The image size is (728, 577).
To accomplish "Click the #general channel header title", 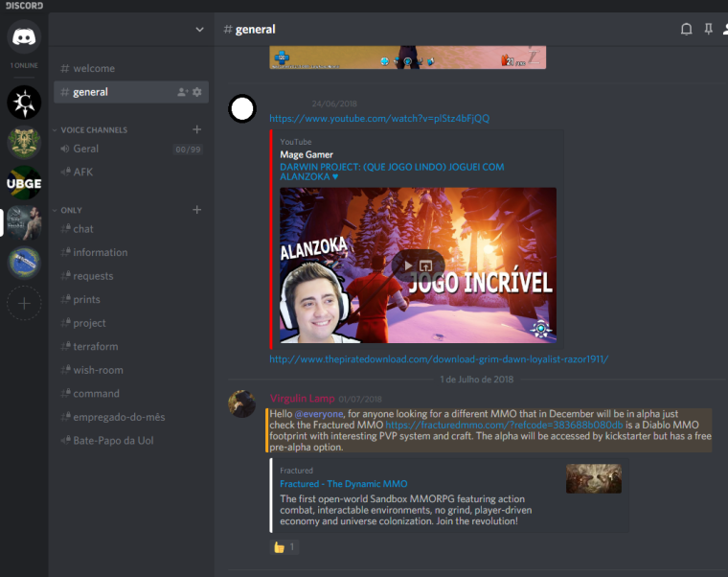I will (x=250, y=30).
